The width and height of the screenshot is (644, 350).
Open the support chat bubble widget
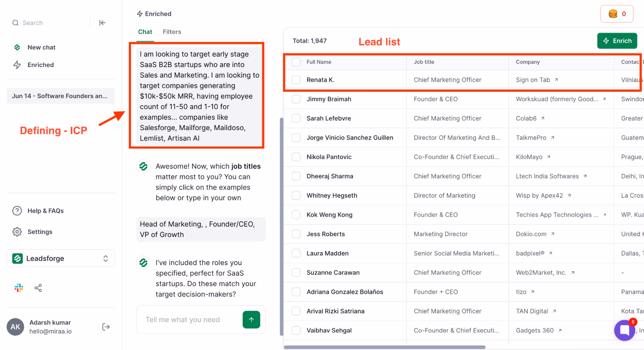tap(624, 330)
